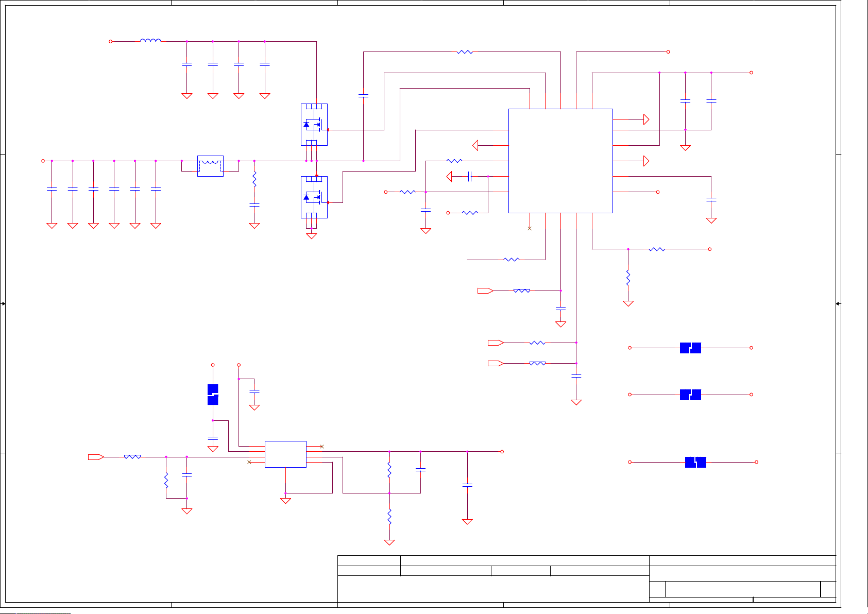Select the large square controller IC block
The width and height of the screenshot is (868, 614).
coord(560,161)
